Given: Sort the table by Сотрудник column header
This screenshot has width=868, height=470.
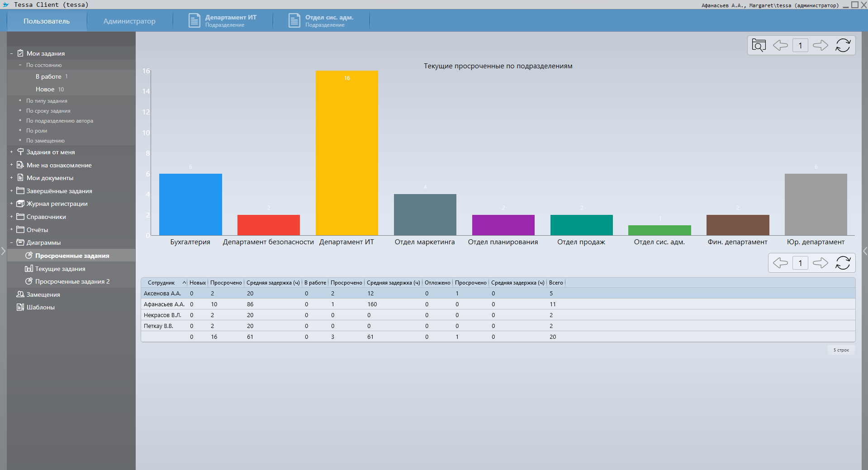Looking at the screenshot, I should tap(161, 283).
